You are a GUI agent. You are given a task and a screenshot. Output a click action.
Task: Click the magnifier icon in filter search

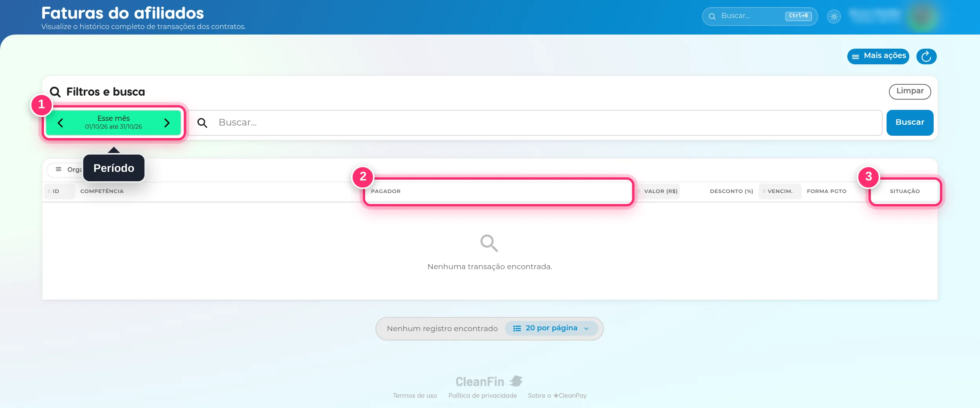pyautogui.click(x=202, y=123)
